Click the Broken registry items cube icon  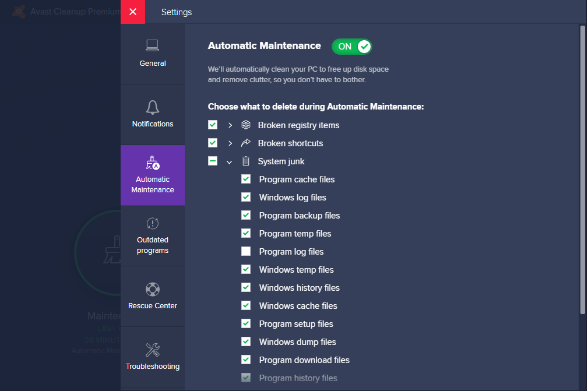point(245,125)
